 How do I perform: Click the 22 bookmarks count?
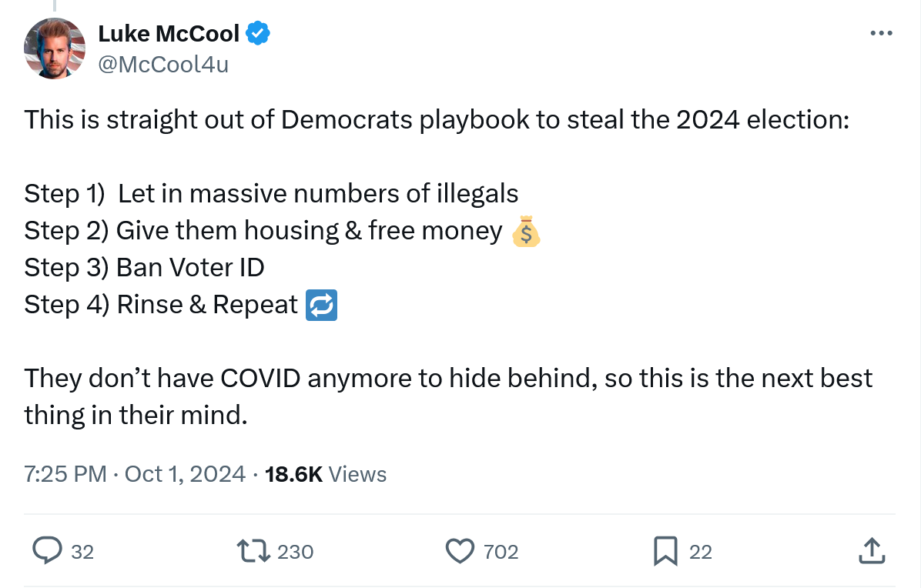700,552
